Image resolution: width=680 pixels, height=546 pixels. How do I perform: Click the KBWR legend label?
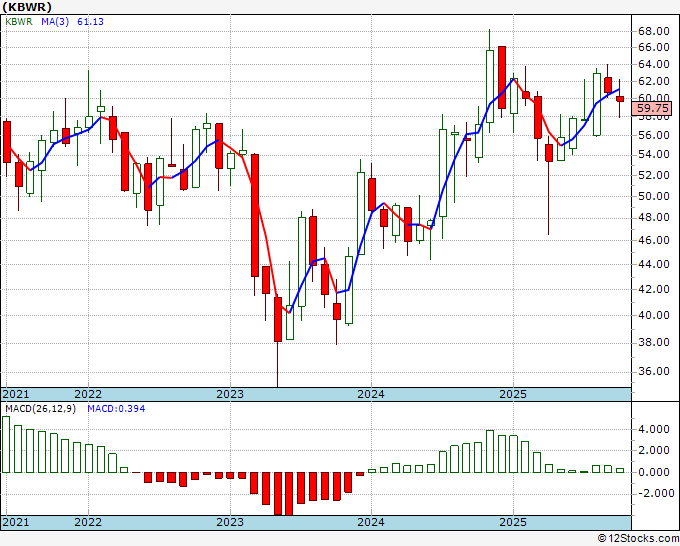pos(19,22)
